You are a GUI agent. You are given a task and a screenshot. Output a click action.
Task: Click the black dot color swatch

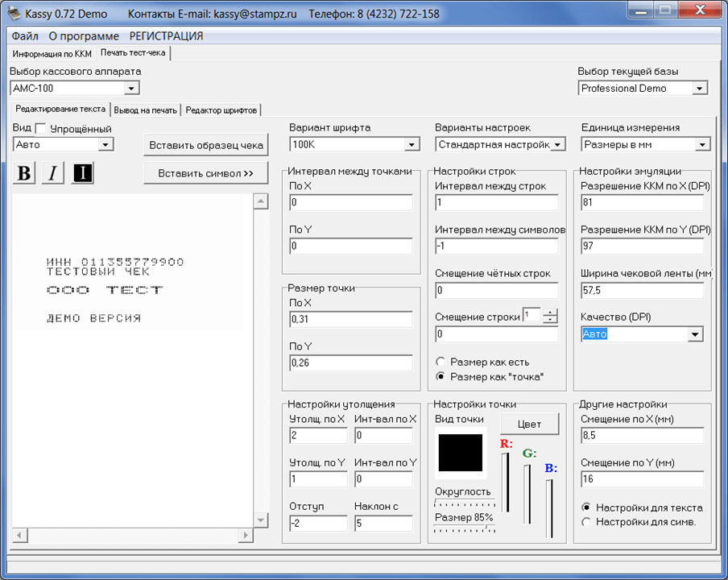pyautogui.click(x=461, y=453)
